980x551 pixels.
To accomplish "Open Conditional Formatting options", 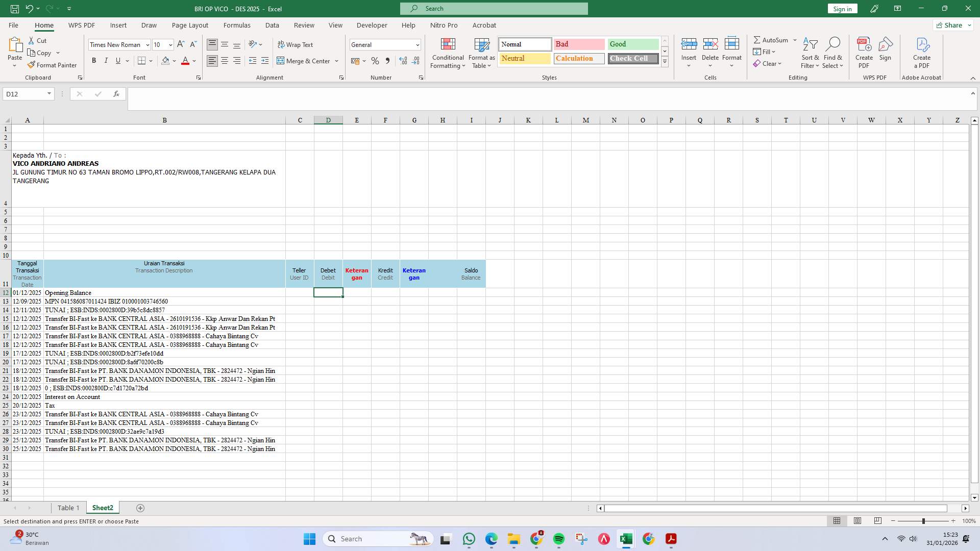I will (448, 53).
